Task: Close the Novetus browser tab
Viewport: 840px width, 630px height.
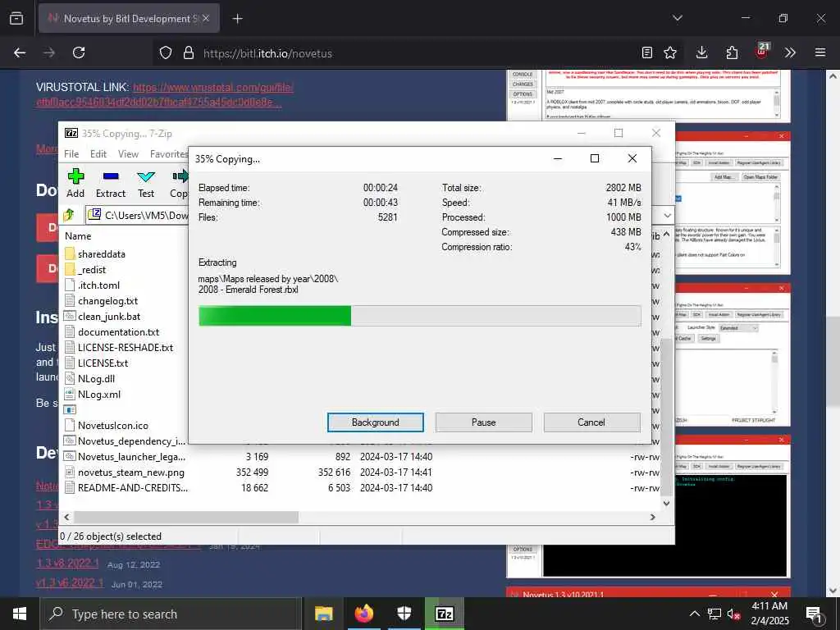Action: (x=206, y=18)
